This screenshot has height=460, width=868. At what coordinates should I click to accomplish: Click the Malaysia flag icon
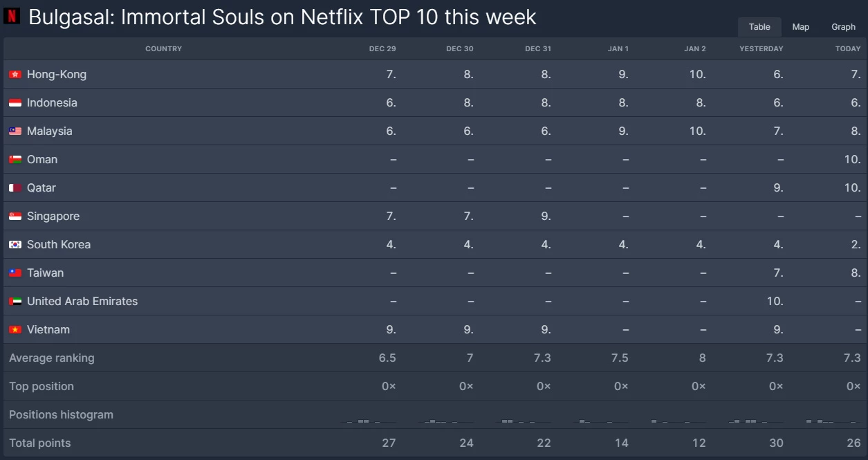15,131
